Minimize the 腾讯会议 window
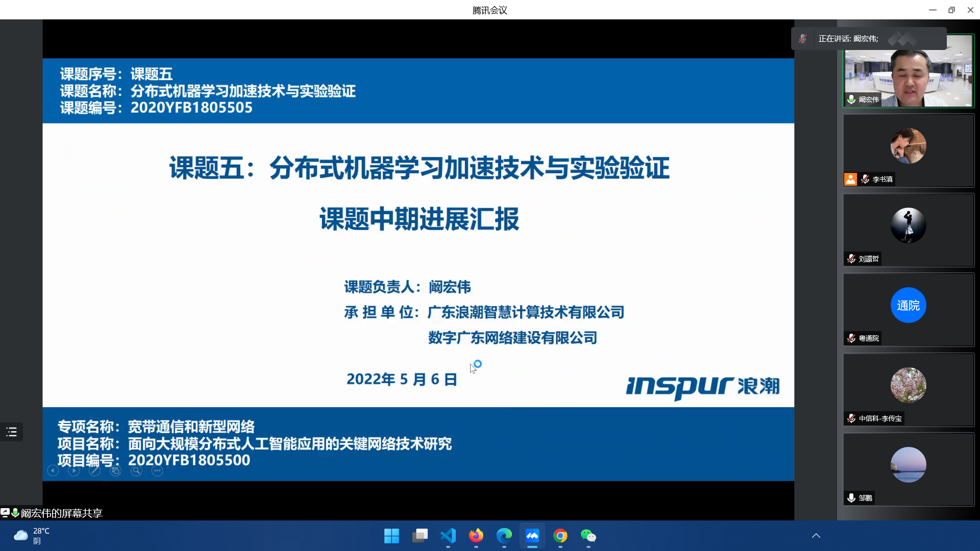The height and width of the screenshot is (551, 980). pyautogui.click(x=933, y=10)
